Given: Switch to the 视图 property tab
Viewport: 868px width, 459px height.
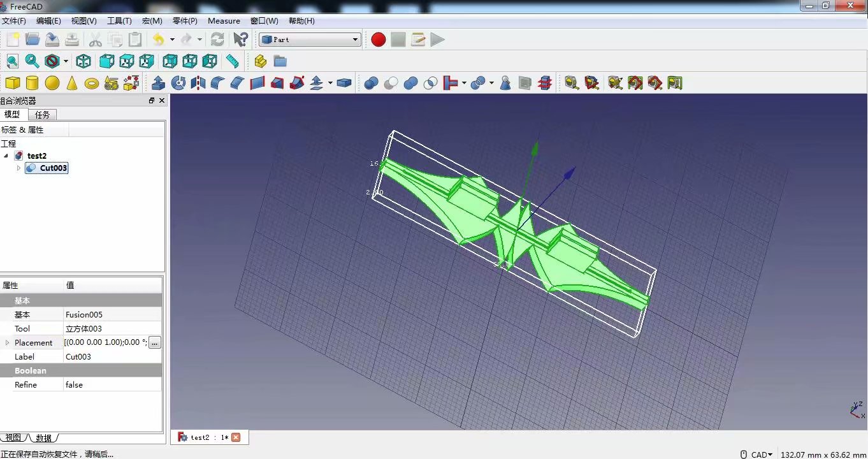Looking at the screenshot, I should [13, 438].
